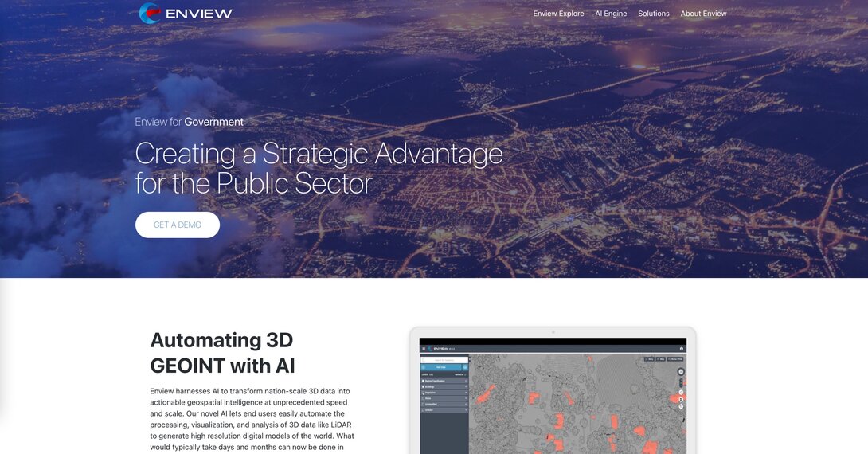Click the hamburger menu icon in the laptop mockup
The height and width of the screenshot is (454, 868).
click(x=424, y=349)
